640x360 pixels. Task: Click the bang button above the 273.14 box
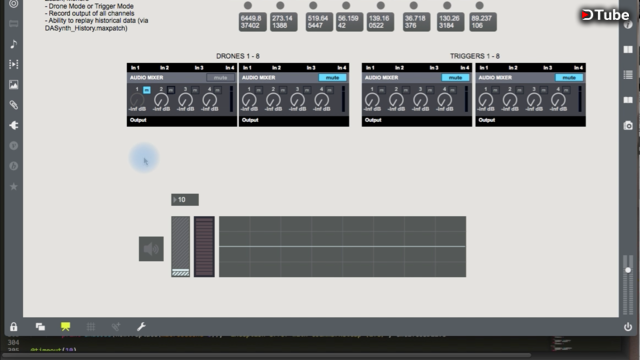280,5
